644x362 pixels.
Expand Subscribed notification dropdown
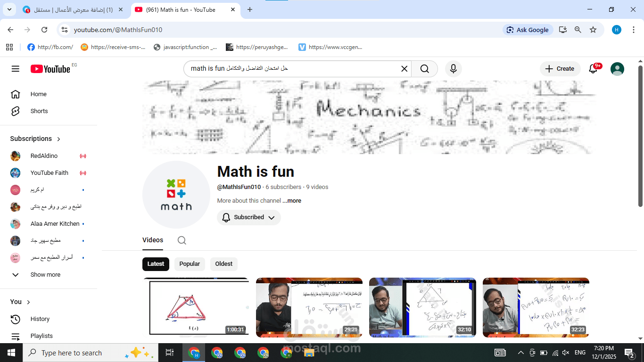(249, 217)
